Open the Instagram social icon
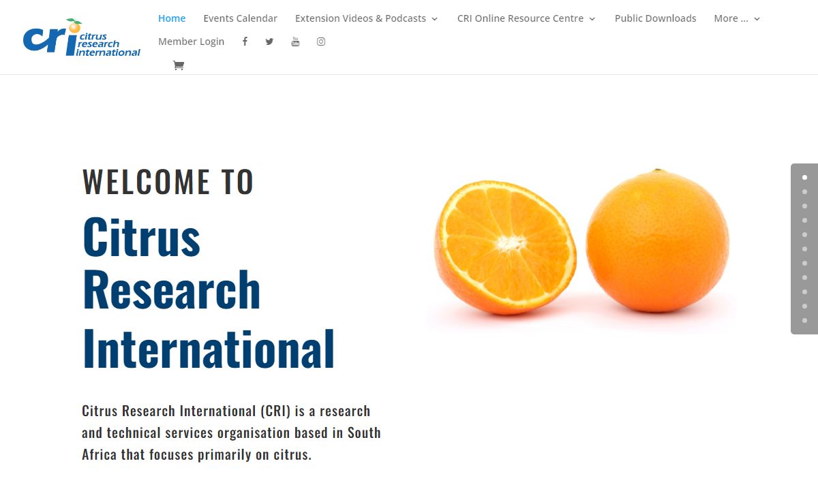This screenshot has width=818, height=504. pos(321,42)
